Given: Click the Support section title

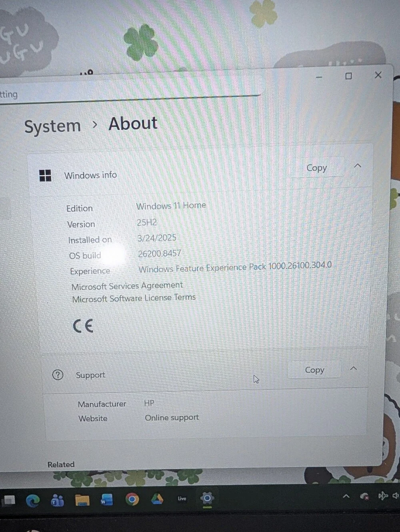Looking at the screenshot, I should pyautogui.click(x=90, y=375).
